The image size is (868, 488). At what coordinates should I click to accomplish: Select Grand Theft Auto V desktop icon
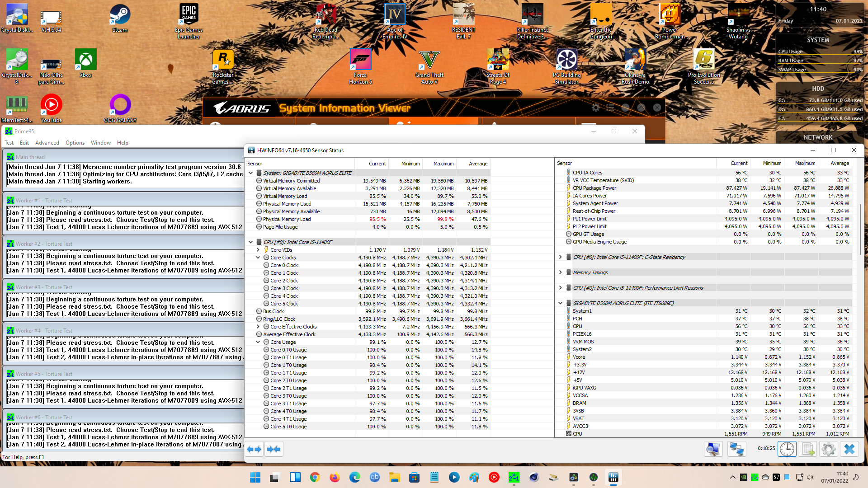point(429,66)
